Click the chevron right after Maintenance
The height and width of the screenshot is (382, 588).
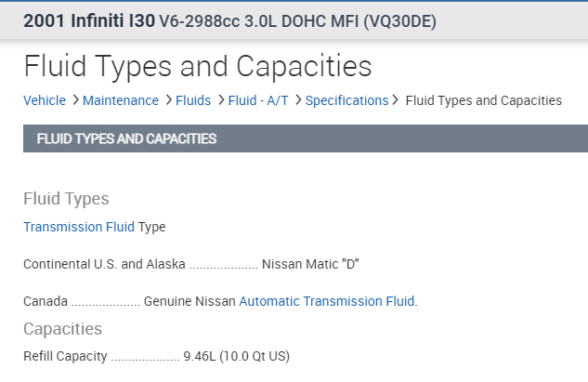coord(168,100)
